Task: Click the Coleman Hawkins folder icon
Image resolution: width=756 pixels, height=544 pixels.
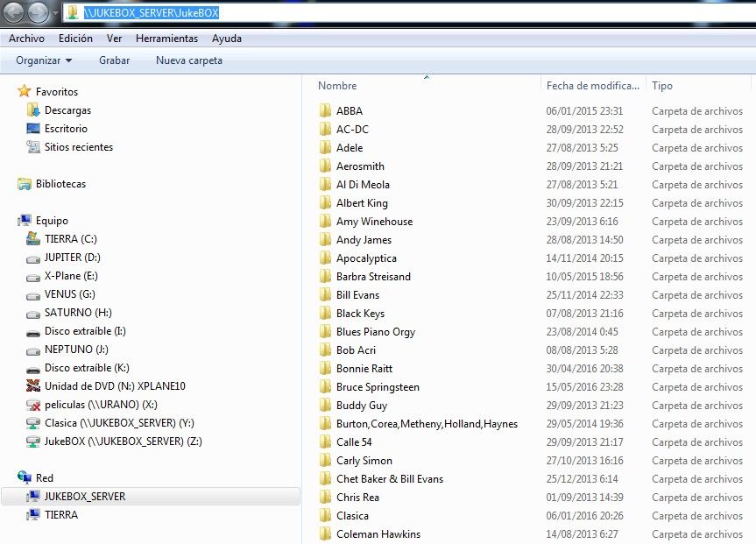Action: coord(326,533)
